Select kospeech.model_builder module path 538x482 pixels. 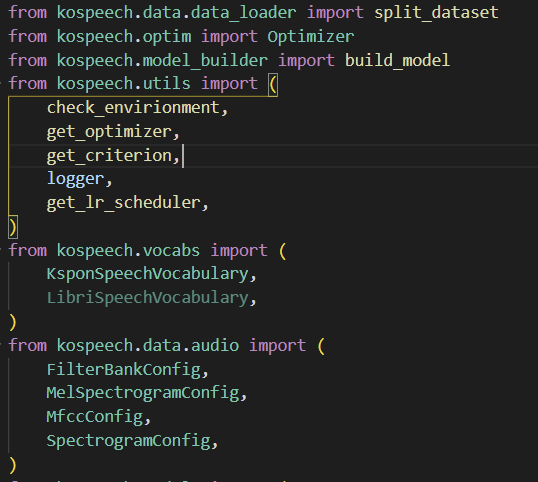click(x=162, y=60)
